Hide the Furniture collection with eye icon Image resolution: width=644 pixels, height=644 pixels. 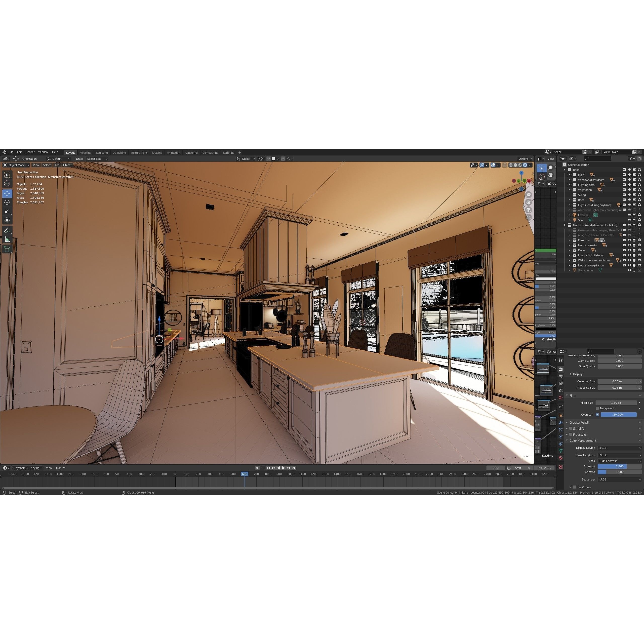click(629, 240)
